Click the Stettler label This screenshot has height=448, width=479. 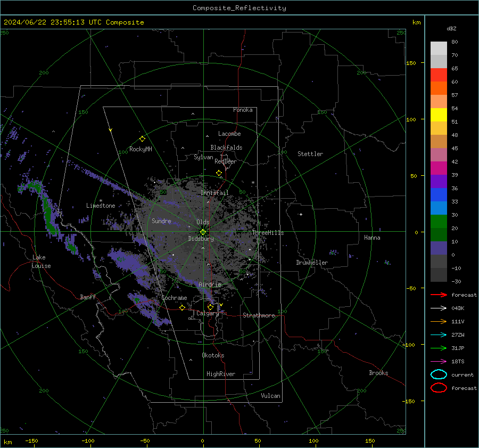click(310, 154)
